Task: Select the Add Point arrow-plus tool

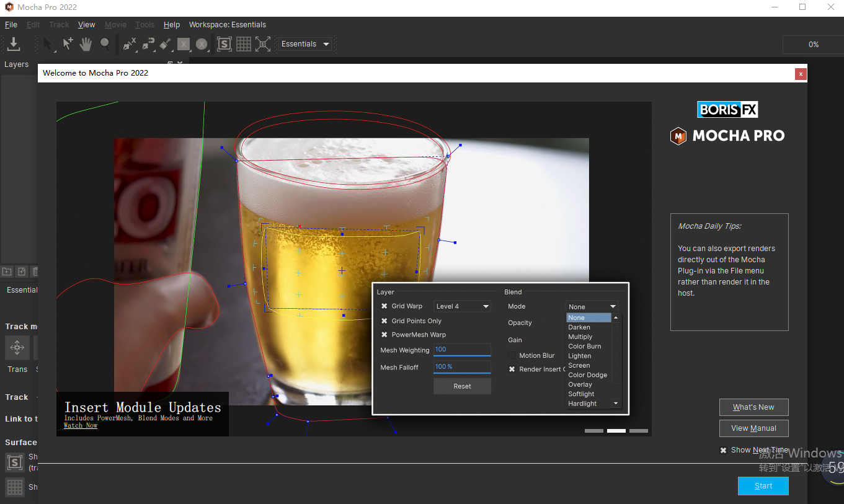Action: pos(68,44)
